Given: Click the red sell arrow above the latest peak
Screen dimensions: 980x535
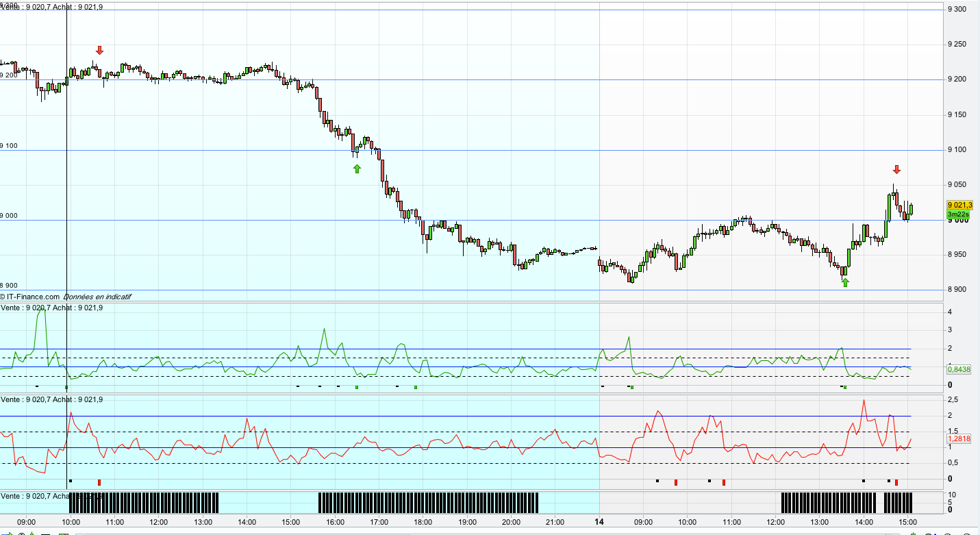Looking at the screenshot, I should [x=896, y=169].
